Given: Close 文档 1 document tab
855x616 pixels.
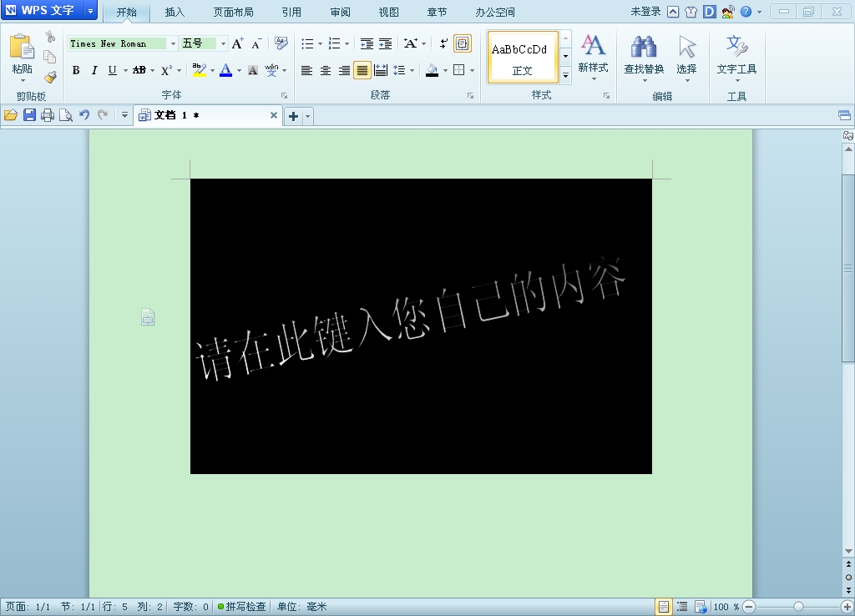Looking at the screenshot, I should click(x=274, y=115).
